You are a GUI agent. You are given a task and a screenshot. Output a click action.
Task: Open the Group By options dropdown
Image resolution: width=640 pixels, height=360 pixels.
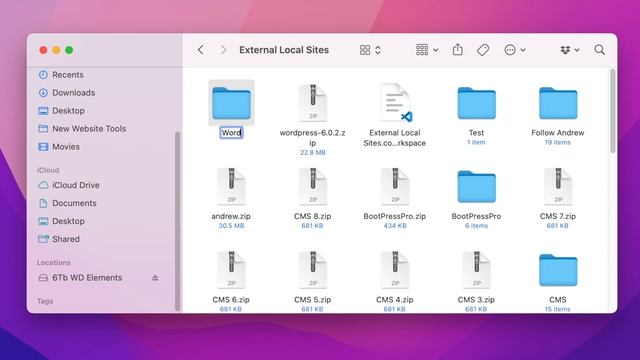(x=427, y=50)
